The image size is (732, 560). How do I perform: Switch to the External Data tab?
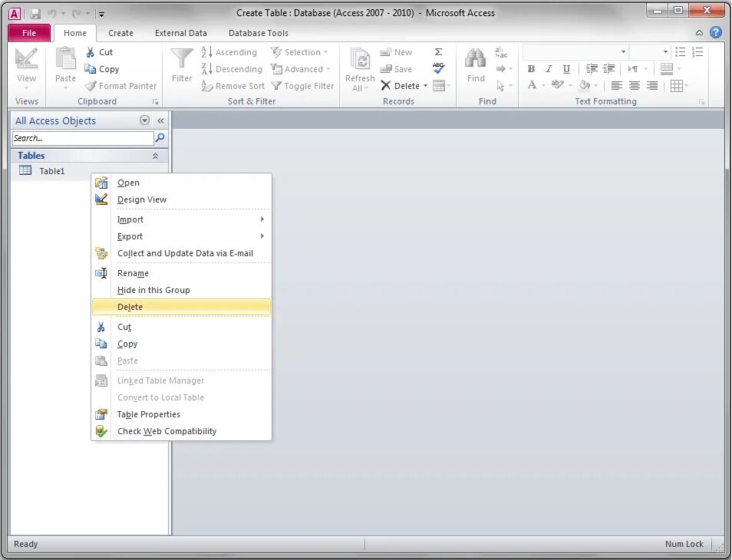click(180, 33)
